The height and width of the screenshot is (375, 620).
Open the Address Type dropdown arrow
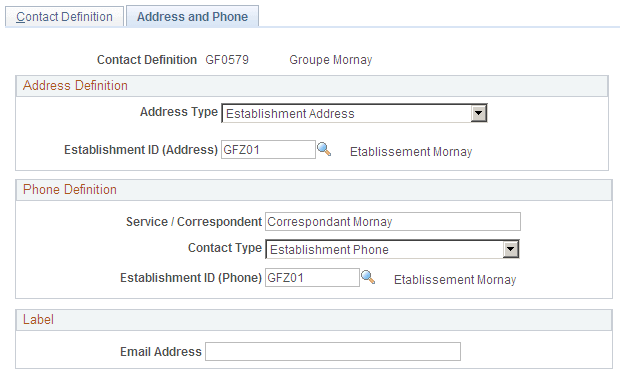pyautogui.click(x=478, y=114)
